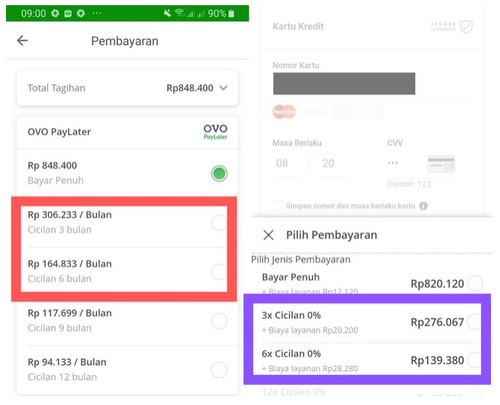Click the Rp139.380 amount
Image resolution: width=500 pixels, height=405 pixels.
coord(437,360)
